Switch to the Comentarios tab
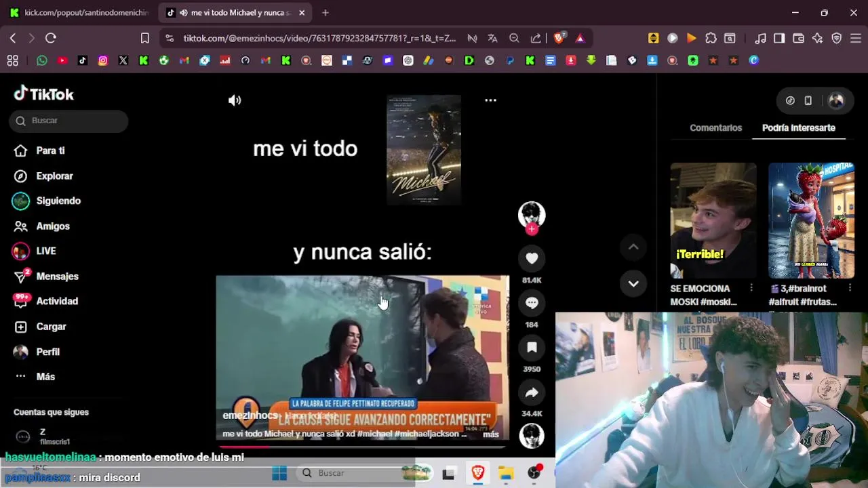This screenshot has width=868, height=488. tap(715, 127)
